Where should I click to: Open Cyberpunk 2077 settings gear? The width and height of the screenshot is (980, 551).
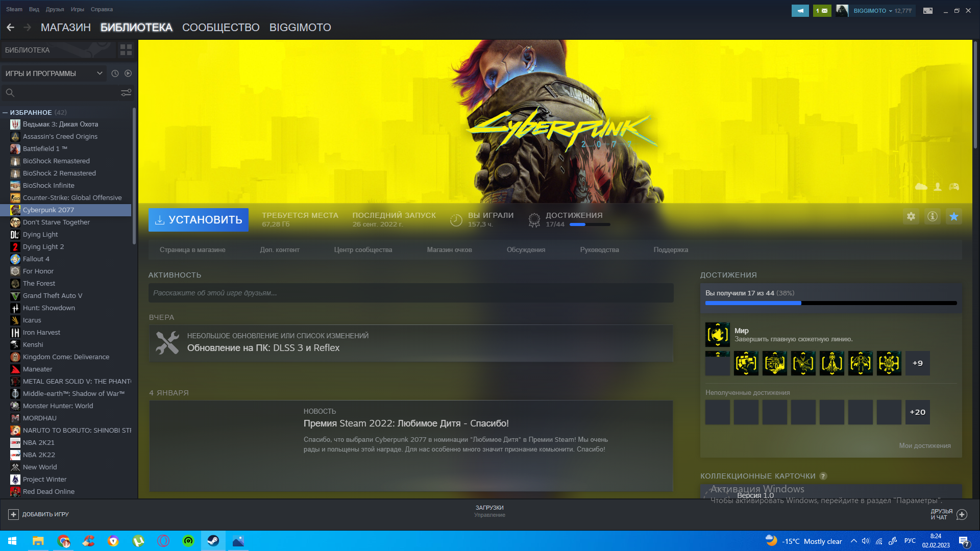pos(911,216)
